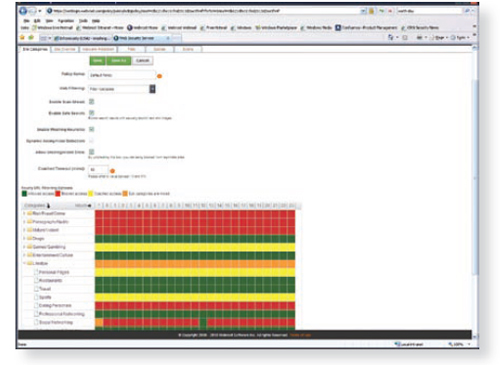Click the Cancel button

[x=143, y=60]
